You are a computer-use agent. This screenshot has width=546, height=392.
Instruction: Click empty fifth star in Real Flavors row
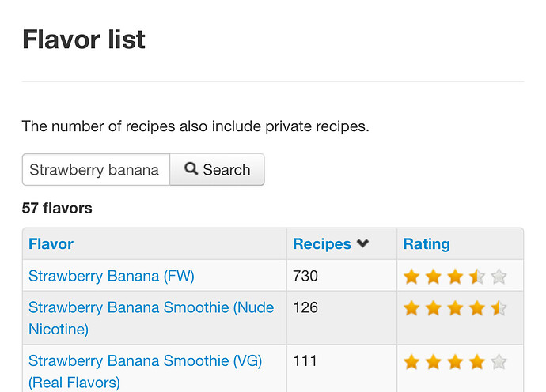click(499, 362)
